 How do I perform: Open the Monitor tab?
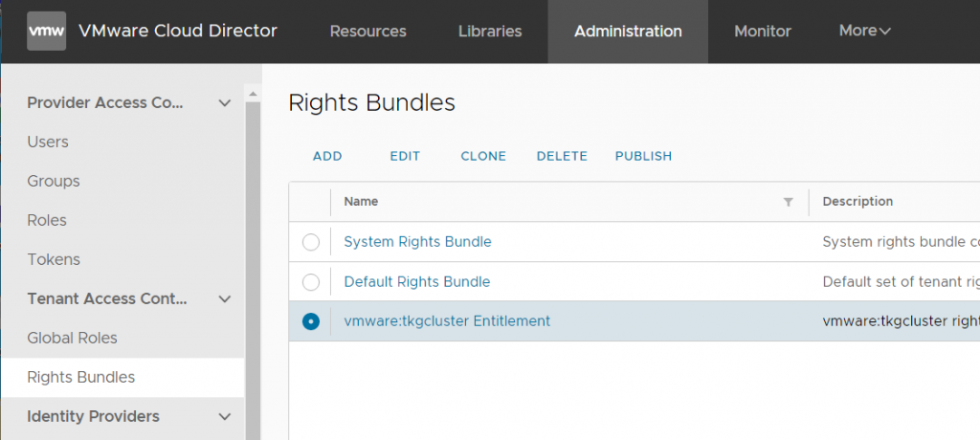coord(763,32)
